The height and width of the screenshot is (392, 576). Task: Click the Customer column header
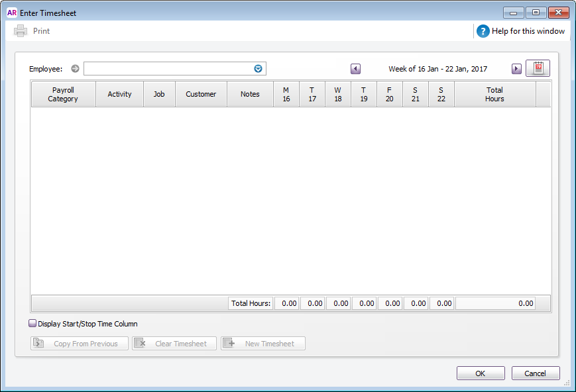201,94
